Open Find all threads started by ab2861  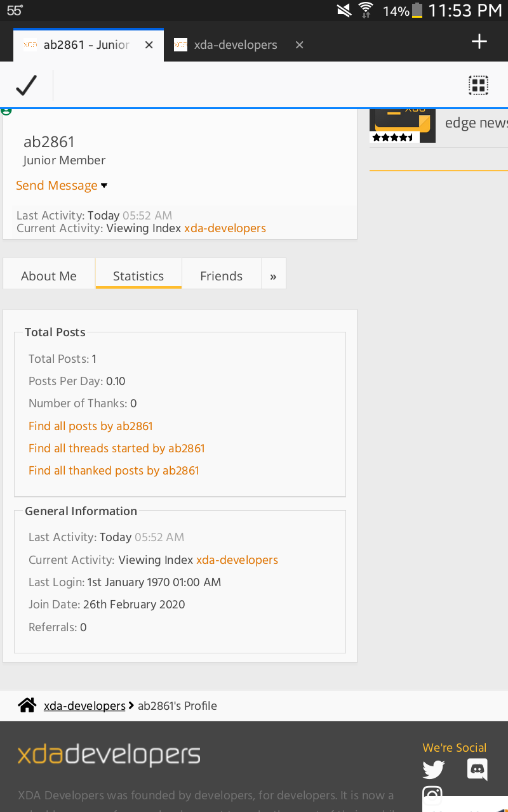[x=117, y=449]
